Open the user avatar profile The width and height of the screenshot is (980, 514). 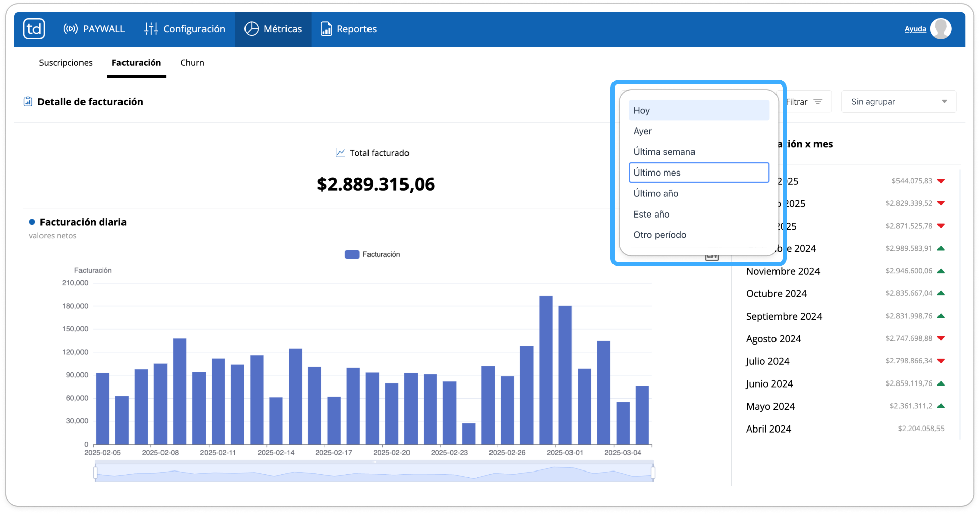[x=941, y=29]
